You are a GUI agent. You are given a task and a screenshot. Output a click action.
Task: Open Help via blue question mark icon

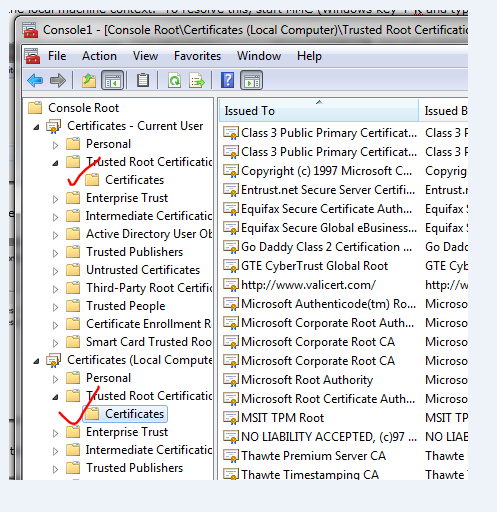point(227,80)
